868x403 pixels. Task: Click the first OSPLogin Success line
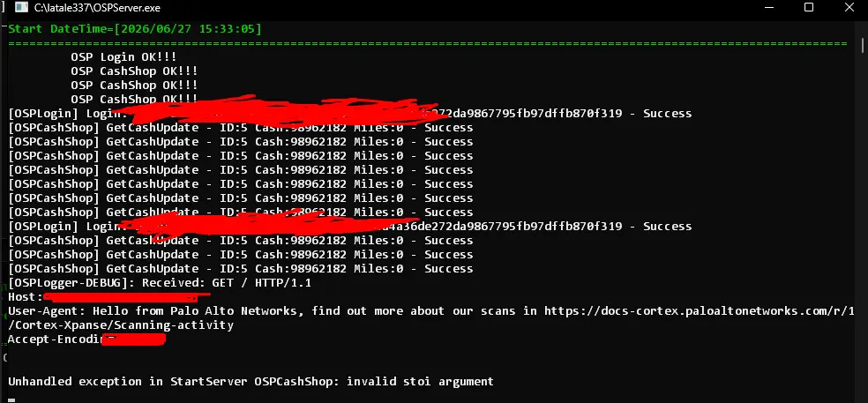(350, 114)
